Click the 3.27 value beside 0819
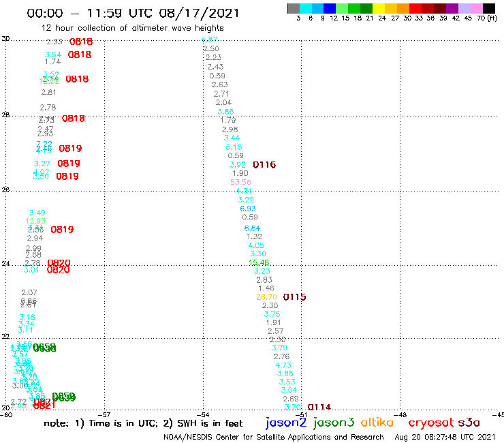Image resolution: width=504 pixels, height=443 pixels. pyautogui.click(x=42, y=164)
